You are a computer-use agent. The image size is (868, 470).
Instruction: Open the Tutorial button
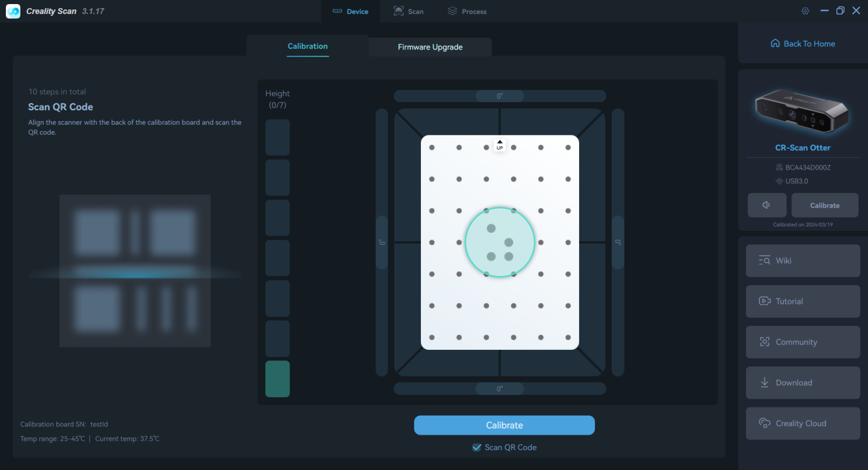pos(803,301)
